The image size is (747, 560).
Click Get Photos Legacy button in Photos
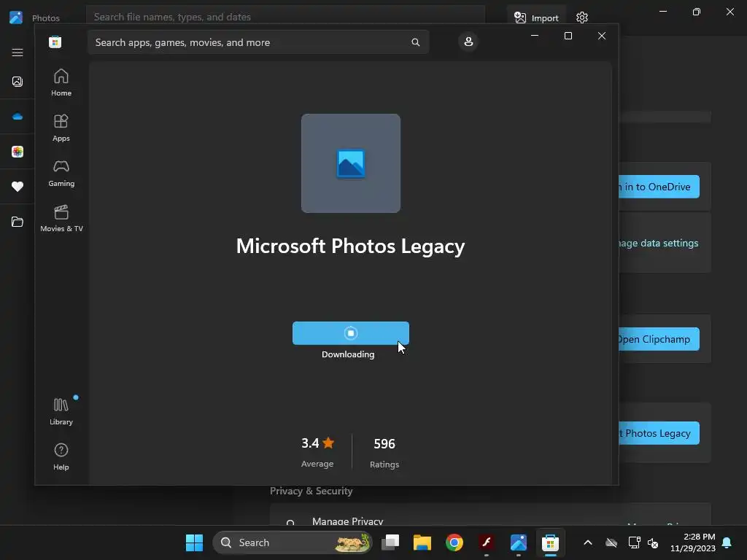(x=659, y=433)
